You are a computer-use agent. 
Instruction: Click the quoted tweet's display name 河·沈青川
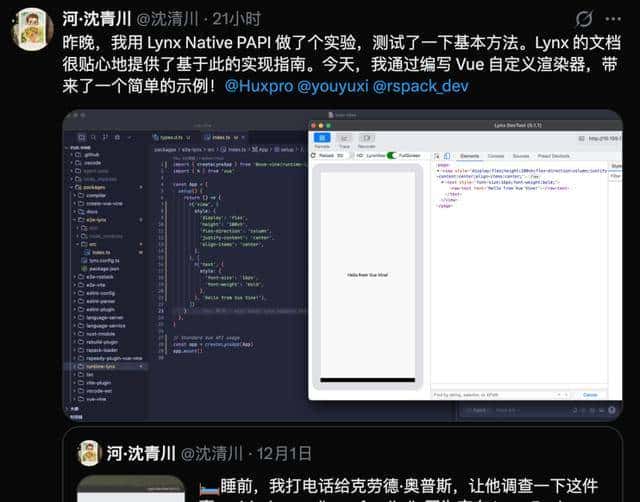[141, 453]
